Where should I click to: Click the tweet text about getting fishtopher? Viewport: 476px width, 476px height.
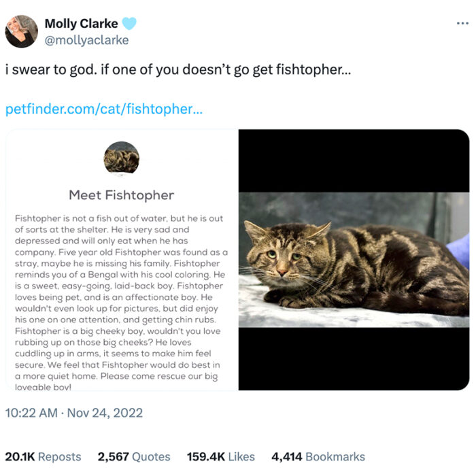[x=180, y=71]
